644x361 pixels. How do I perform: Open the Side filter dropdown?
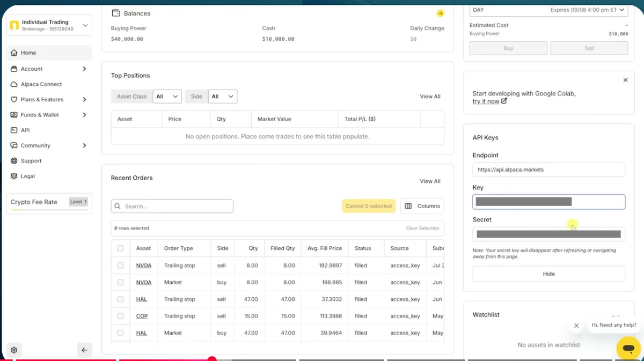[223, 97]
